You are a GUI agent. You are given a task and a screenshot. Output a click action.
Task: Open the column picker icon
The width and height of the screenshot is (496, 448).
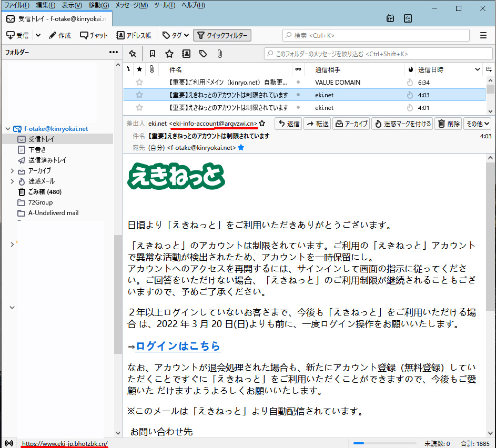[489, 69]
